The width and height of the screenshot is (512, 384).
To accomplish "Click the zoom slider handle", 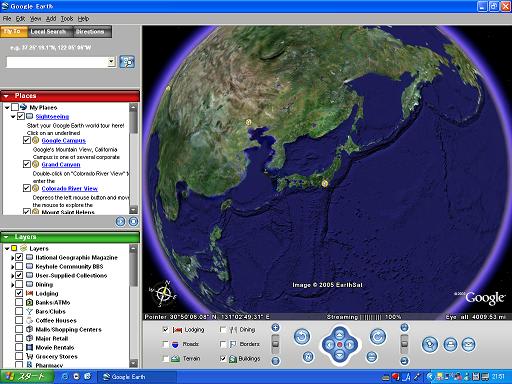I will coord(275,344).
